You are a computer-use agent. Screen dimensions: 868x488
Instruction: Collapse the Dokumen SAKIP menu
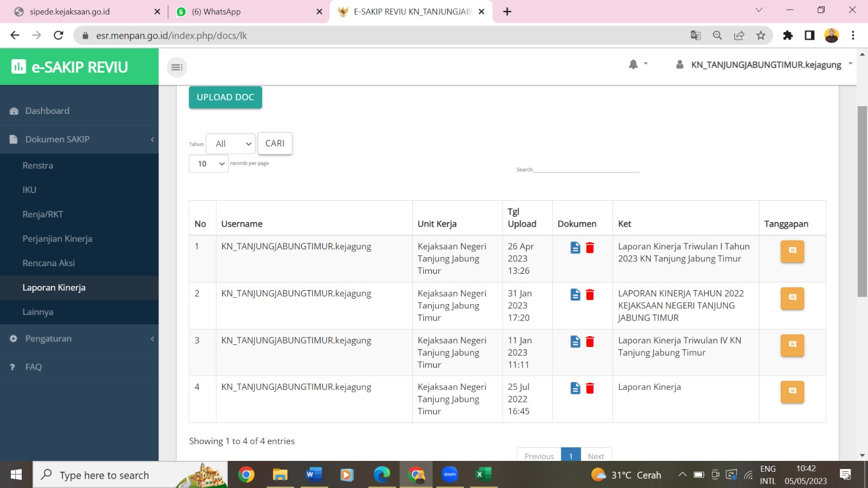(x=79, y=139)
